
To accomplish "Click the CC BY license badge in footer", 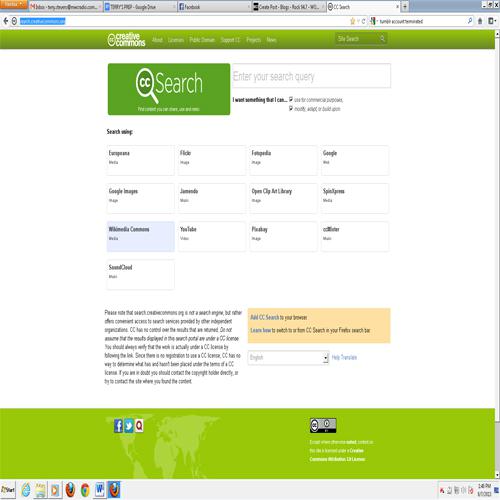I will point(323,425).
